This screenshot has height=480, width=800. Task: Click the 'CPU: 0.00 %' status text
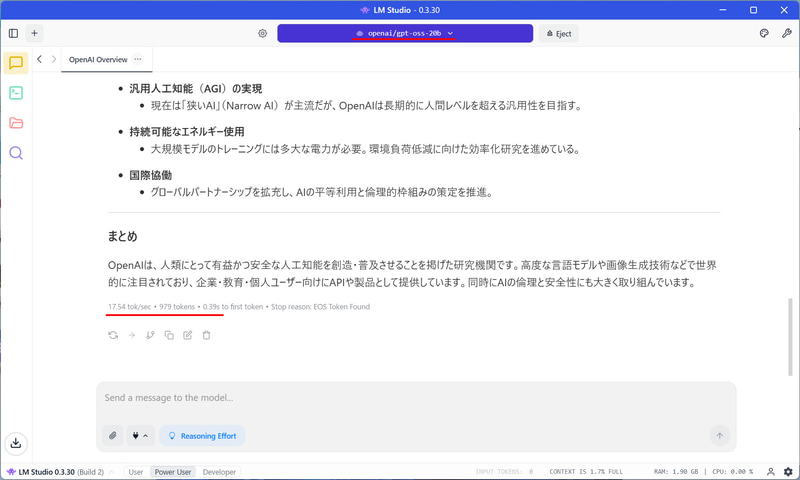(x=733, y=472)
